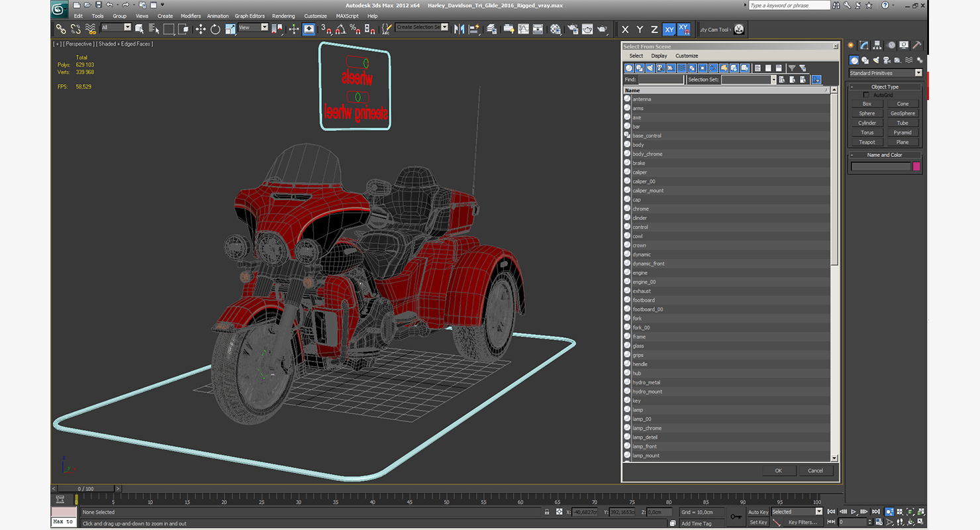980x530 pixels.
Task: Open the Modifiers menu
Action: (x=191, y=16)
